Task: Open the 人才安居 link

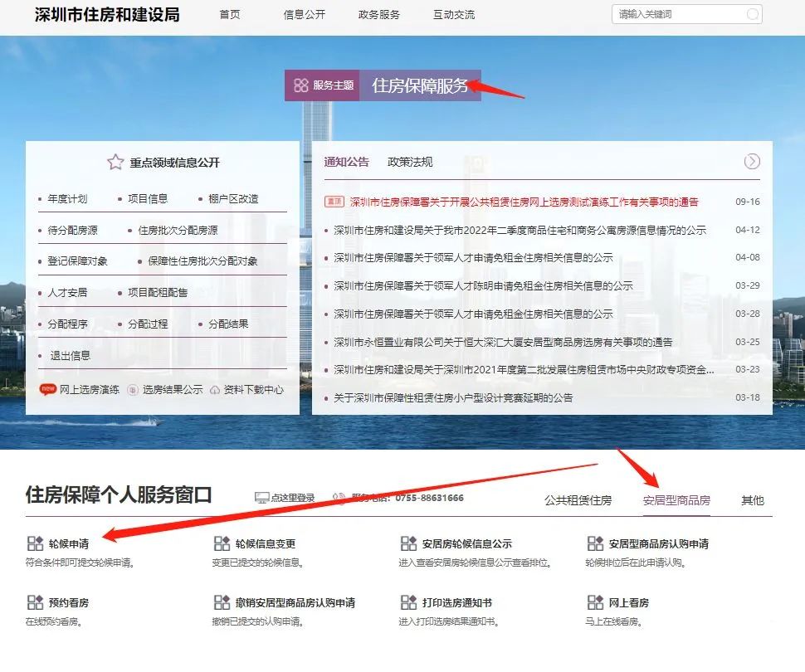Action: tap(67, 293)
